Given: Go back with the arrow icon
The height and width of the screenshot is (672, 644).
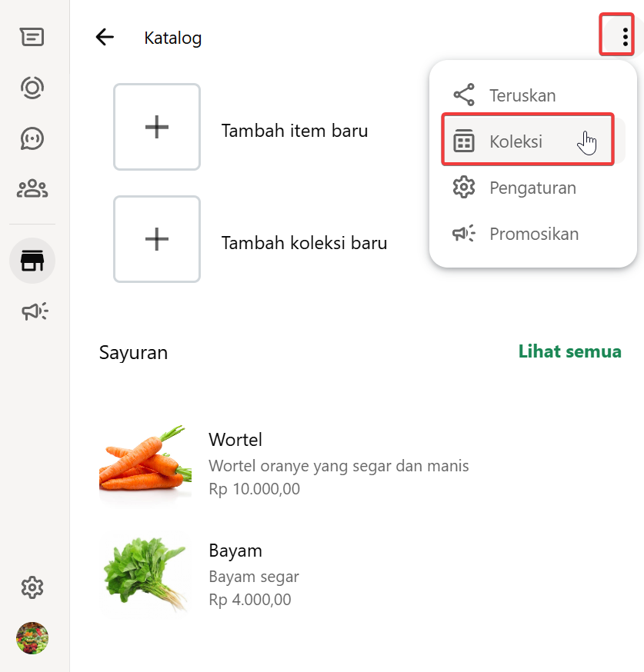Looking at the screenshot, I should tap(105, 37).
